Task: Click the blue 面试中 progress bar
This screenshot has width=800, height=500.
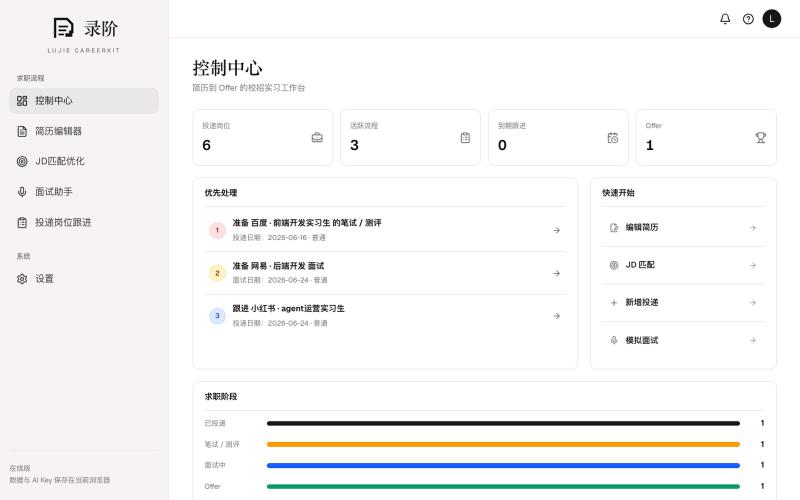Action: pyautogui.click(x=503, y=465)
